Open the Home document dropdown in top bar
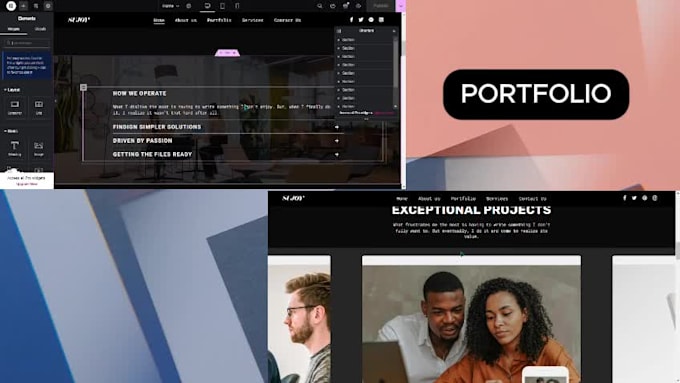Screen dimensions: 680x383 [x=170, y=6]
